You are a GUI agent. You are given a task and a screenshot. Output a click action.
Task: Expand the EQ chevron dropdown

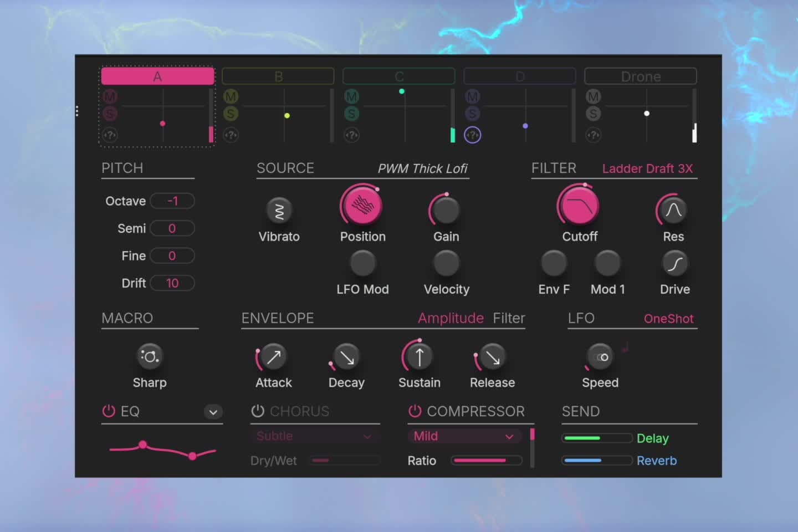pos(213,412)
